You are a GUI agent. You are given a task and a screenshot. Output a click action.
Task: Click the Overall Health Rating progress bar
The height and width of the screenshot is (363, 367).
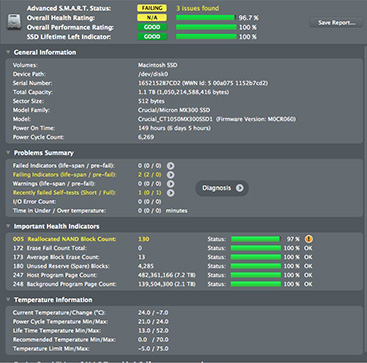point(206,18)
